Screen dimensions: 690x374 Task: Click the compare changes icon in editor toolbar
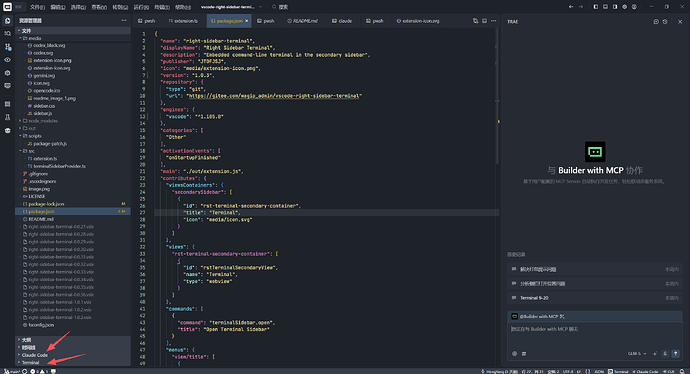pyautogui.click(x=475, y=21)
